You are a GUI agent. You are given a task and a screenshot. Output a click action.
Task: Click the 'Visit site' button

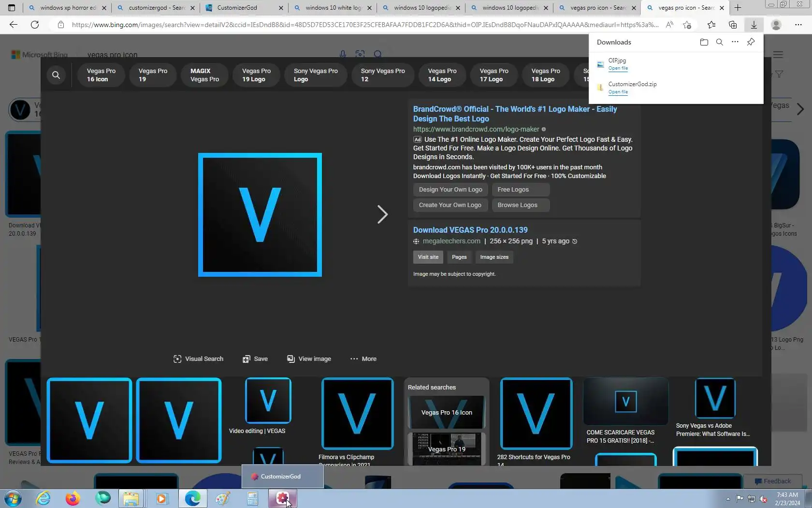click(428, 257)
